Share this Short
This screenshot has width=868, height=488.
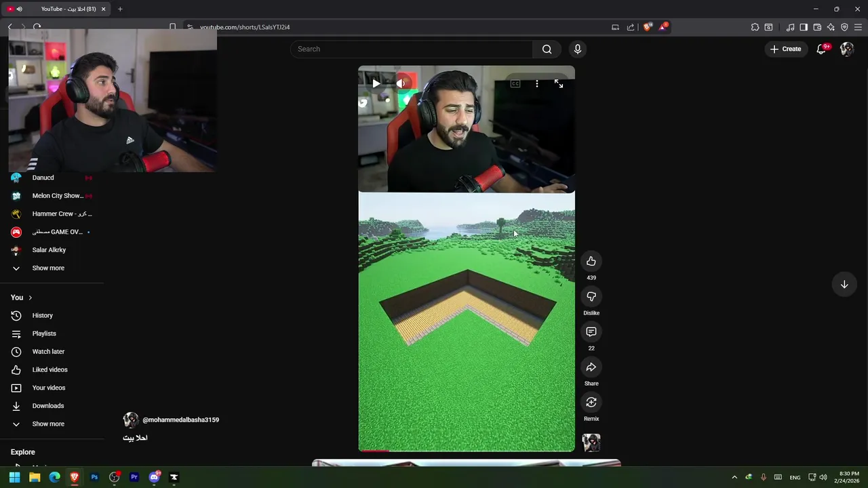coord(591,367)
